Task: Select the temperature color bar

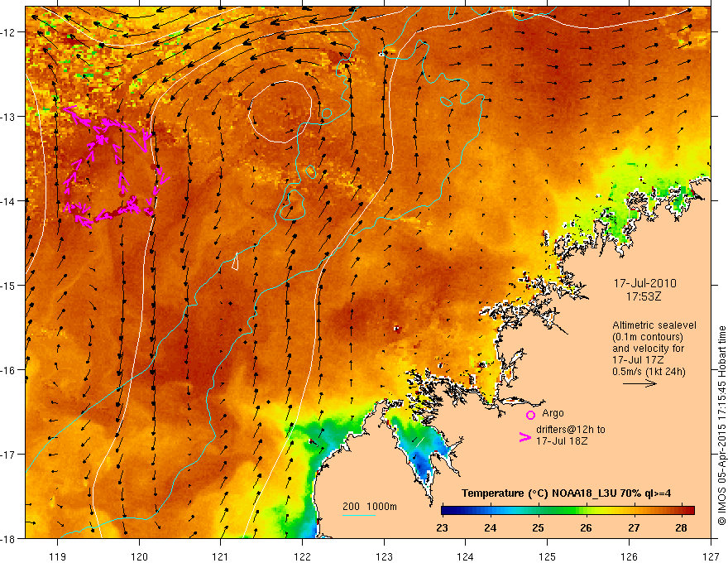Action: (x=568, y=510)
